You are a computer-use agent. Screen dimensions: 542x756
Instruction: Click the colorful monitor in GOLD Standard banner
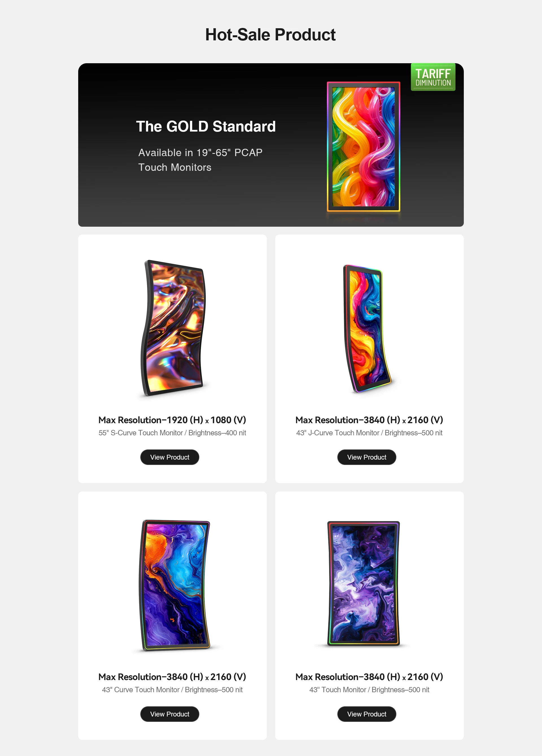(x=363, y=147)
